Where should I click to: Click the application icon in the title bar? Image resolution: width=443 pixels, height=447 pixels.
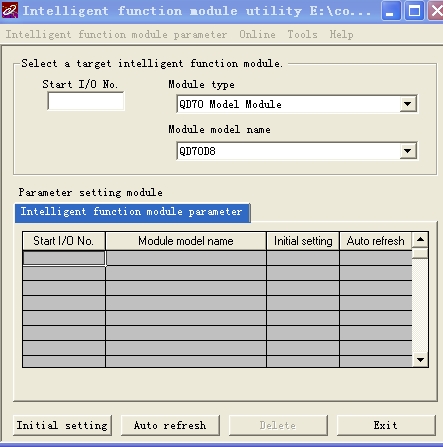click(10, 10)
